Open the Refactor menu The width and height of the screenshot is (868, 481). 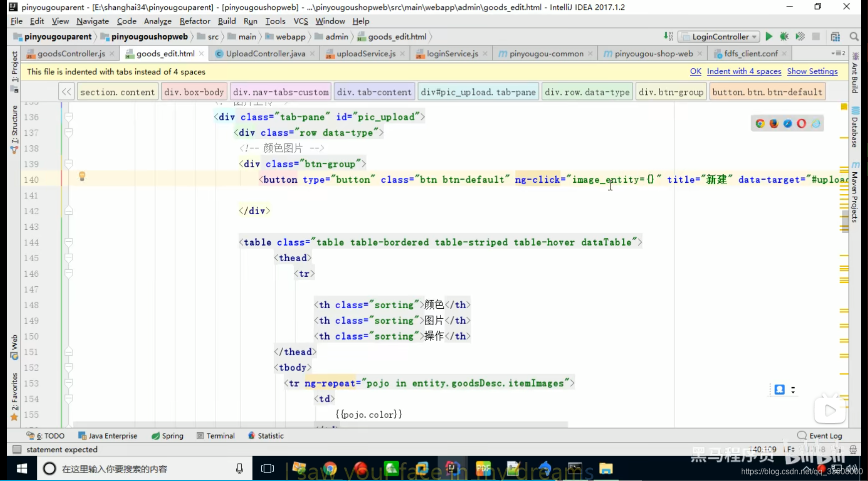click(x=195, y=21)
